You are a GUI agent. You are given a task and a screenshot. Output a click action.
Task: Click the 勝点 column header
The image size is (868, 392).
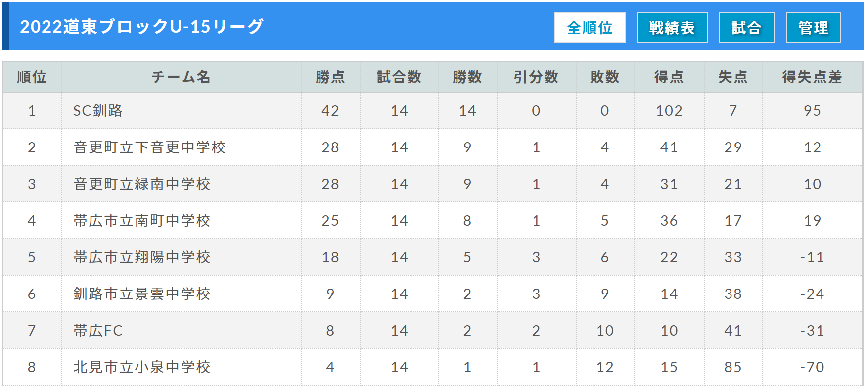(330, 77)
